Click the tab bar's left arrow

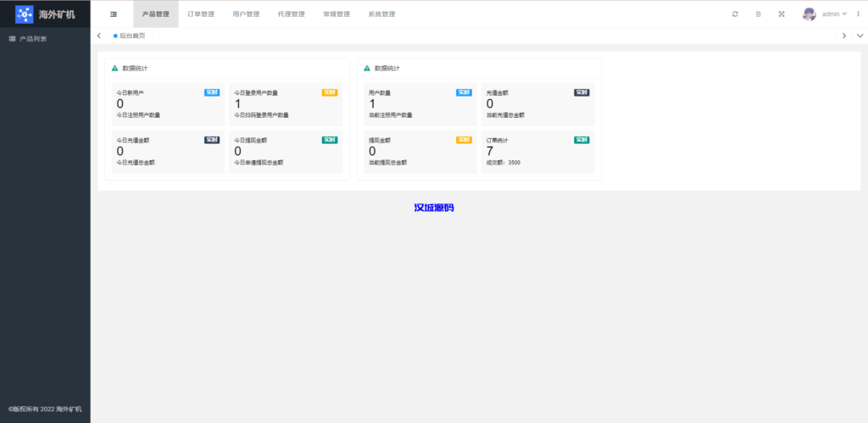click(x=98, y=36)
